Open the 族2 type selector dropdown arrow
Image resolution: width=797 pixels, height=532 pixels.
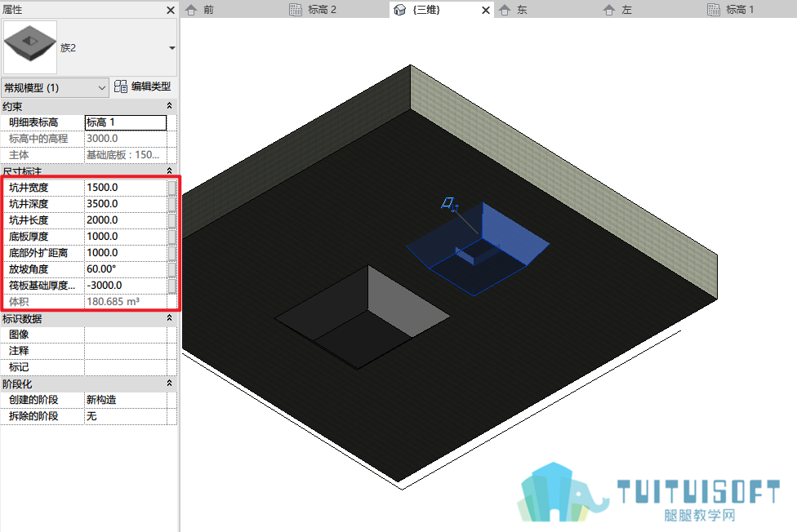(x=171, y=48)
